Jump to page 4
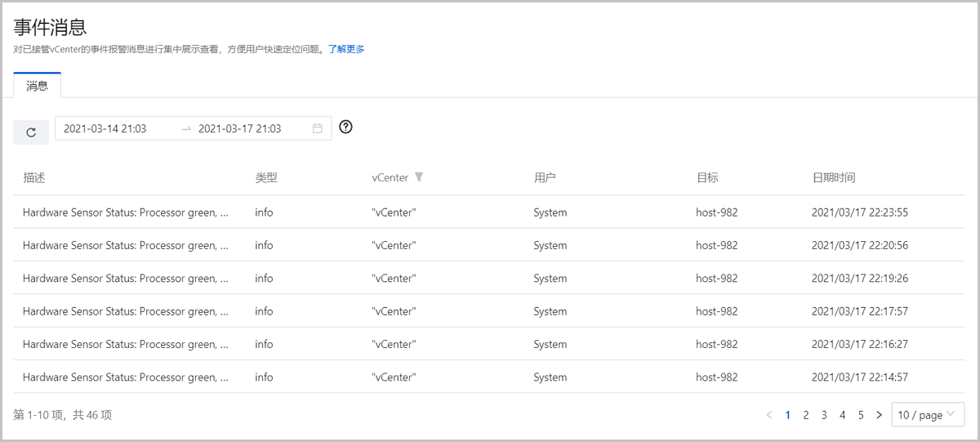 click(x=842, y=415)
